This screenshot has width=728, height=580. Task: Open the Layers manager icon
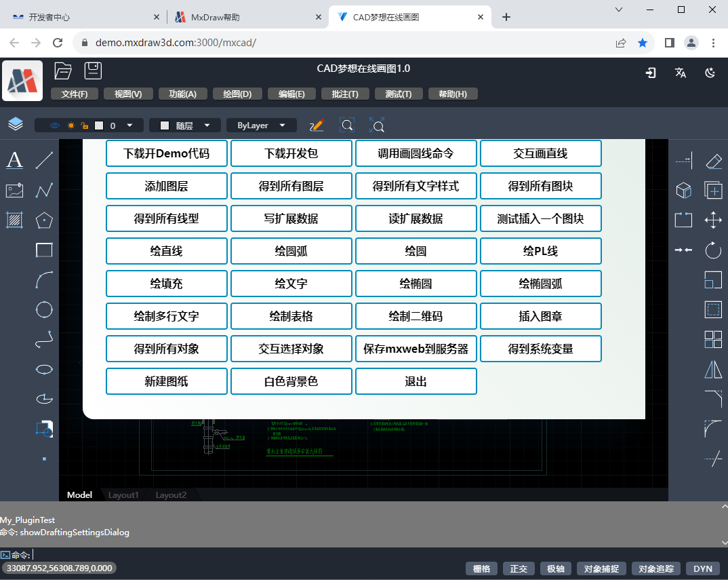tap(16, 124)
